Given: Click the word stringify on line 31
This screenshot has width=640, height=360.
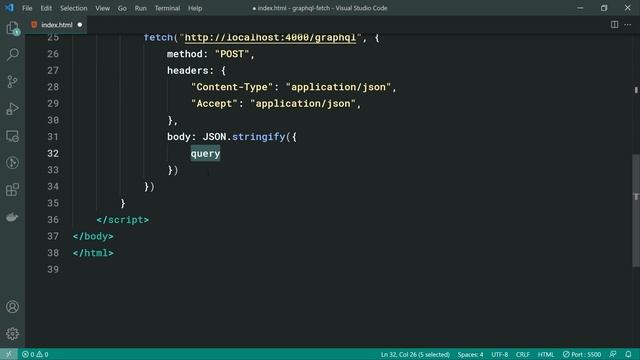Looking at the screenshot, I should [258, 137].
